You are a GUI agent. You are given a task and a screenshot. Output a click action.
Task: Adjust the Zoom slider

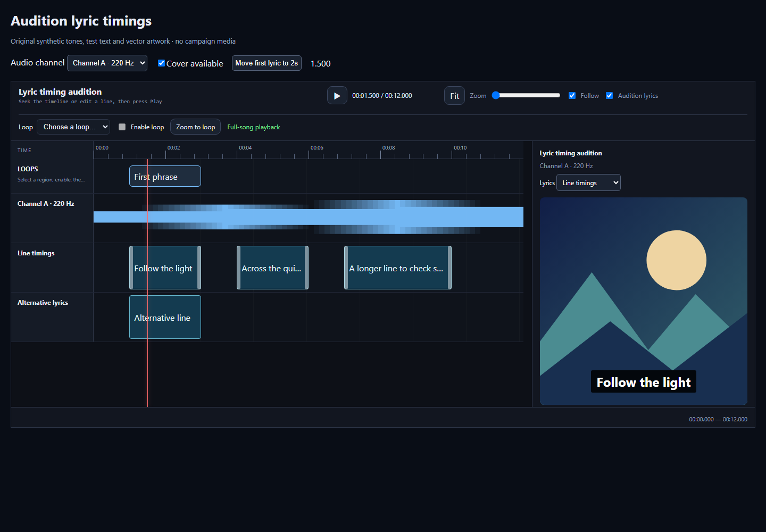[526, 95]
